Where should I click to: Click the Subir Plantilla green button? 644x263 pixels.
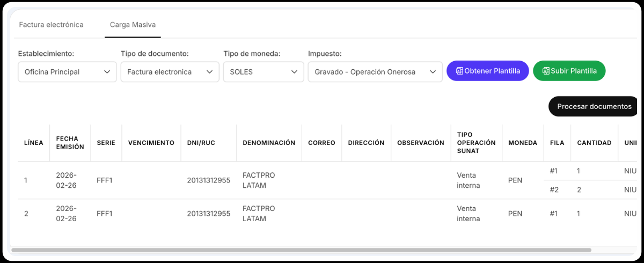569,71
